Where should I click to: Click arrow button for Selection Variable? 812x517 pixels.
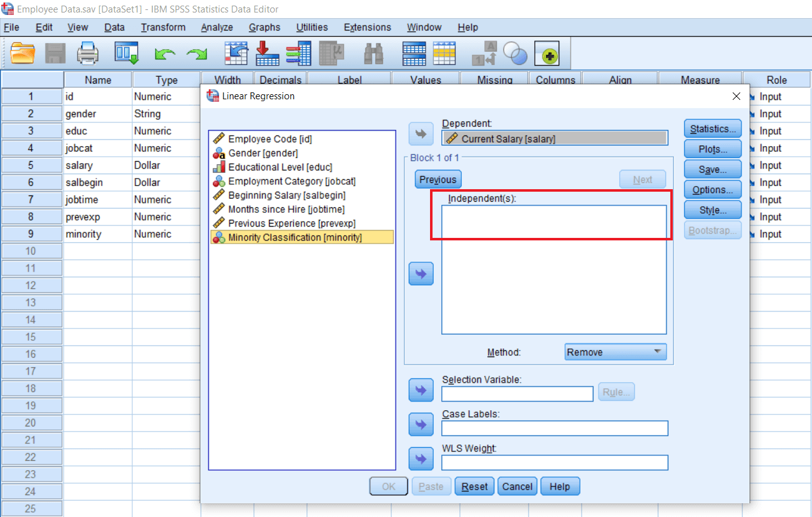pyautogui.click(x=421, y=390)
